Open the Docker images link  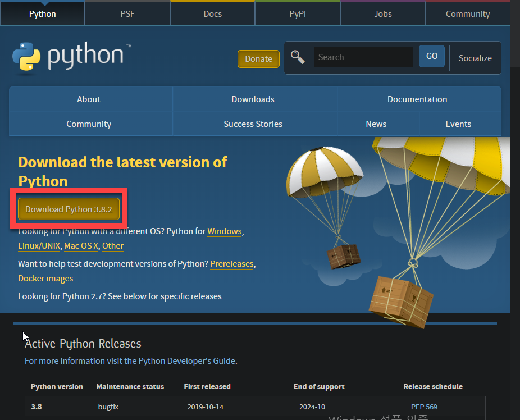[x=45, y=278]
